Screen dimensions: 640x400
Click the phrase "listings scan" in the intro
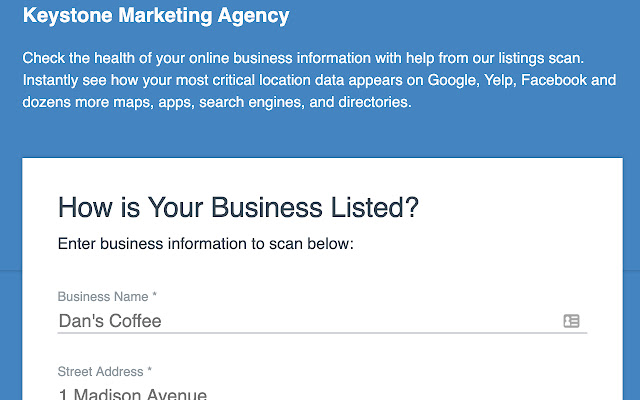(559, 57)
